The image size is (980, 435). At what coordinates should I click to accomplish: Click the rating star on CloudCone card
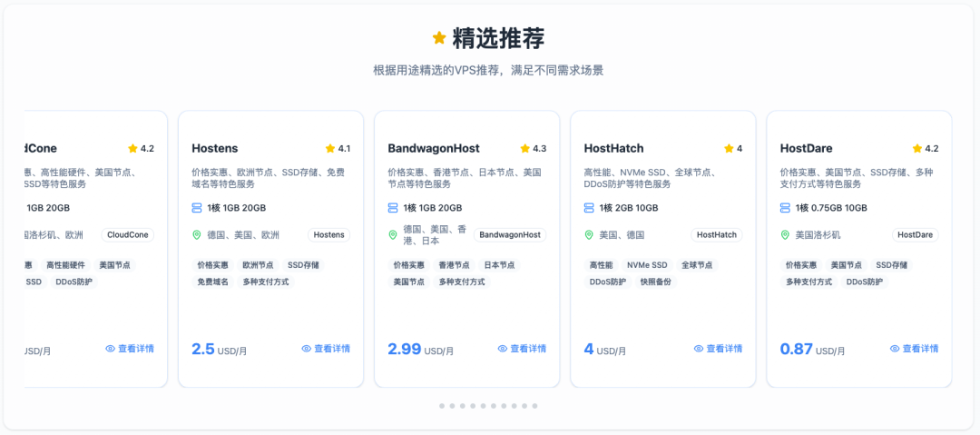132,148
